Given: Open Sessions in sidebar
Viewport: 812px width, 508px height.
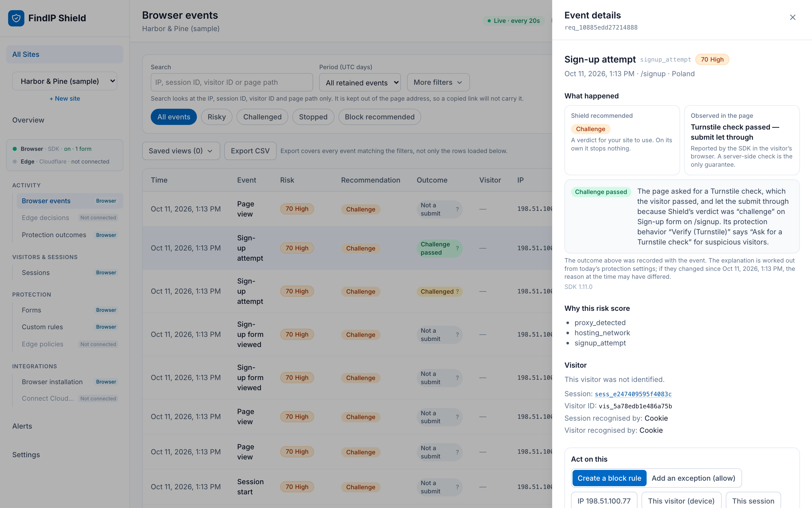Looking at the screenshot, I should [x=70, y=272].
